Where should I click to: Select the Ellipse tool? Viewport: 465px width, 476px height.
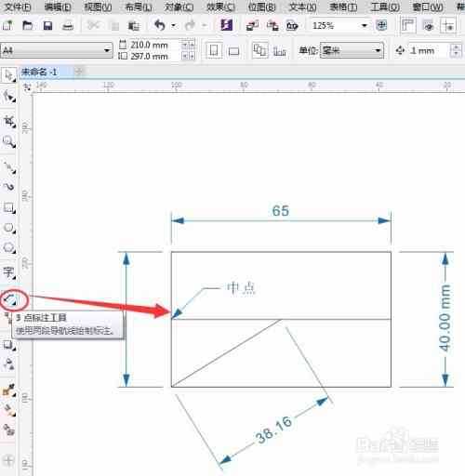tap(8, 228)
